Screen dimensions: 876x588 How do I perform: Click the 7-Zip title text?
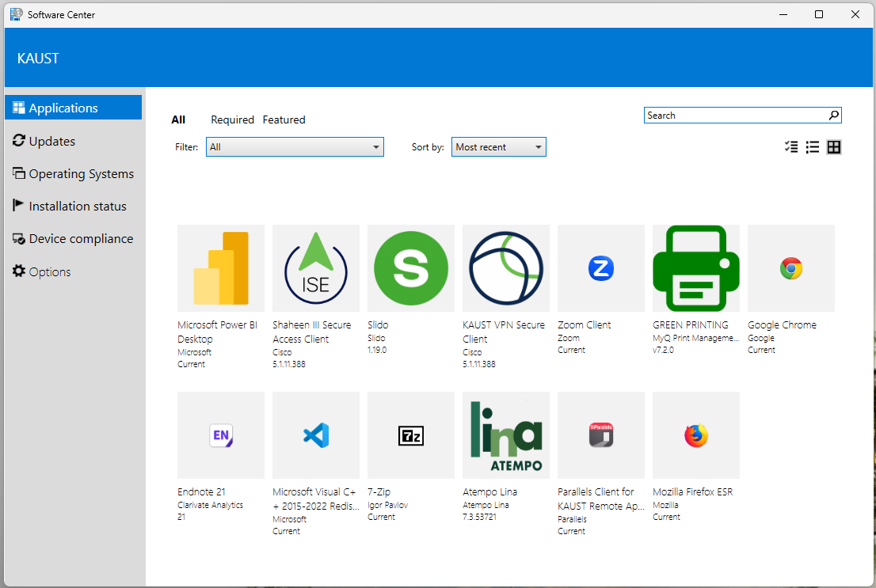coord(379,492)
